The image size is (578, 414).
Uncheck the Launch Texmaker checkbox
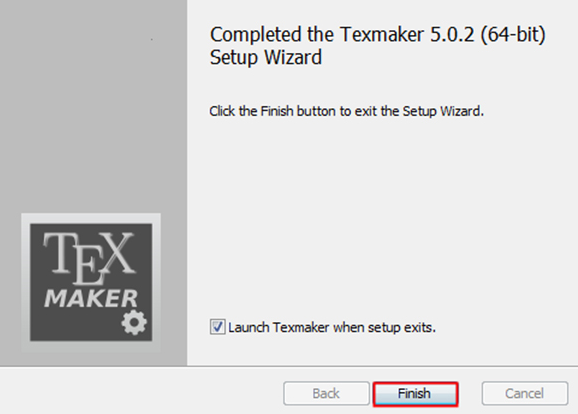tap(217, 327)
